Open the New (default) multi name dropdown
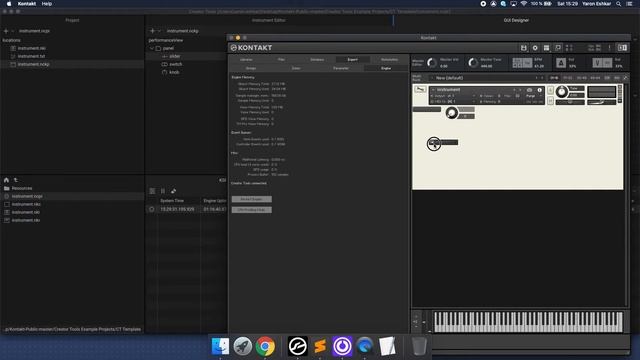Viewport: 640px width, 360px height. pyautogui.click(x=432, y=78)
